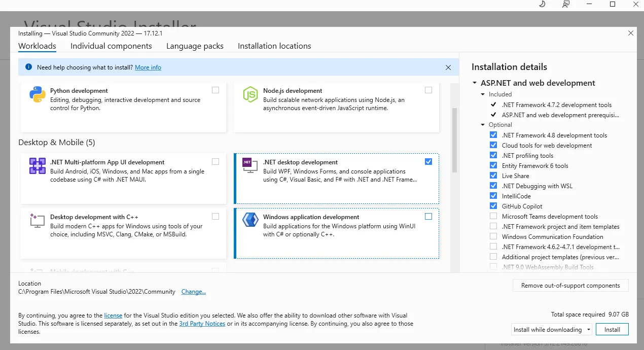
Task: Click the install location path text
Action: [x=97, y=292]
